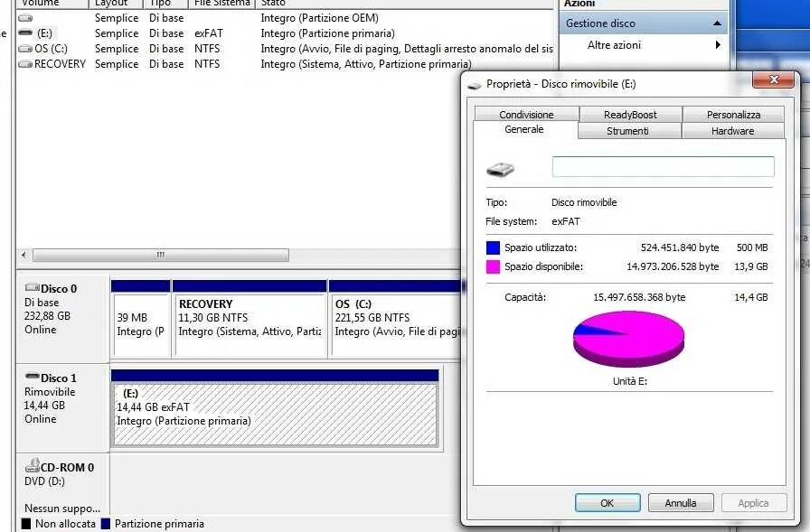Collapse the Gestione disco actions section

[x=717, y=23]
